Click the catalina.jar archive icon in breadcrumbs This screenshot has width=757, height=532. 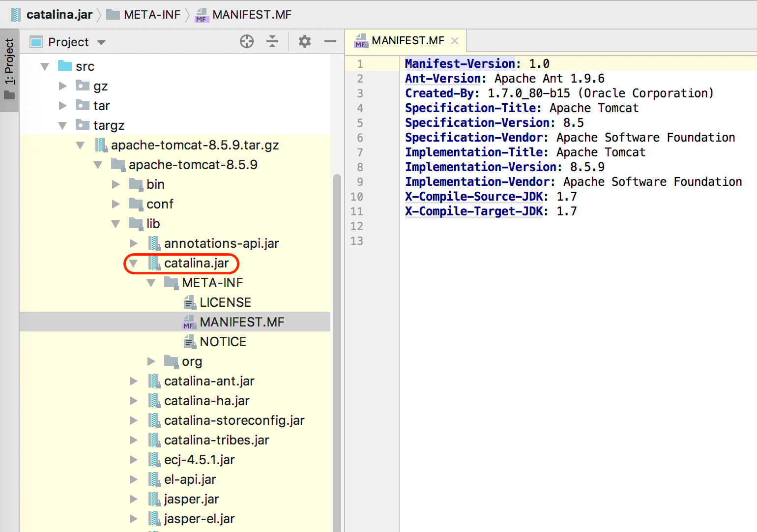(16, 14)
